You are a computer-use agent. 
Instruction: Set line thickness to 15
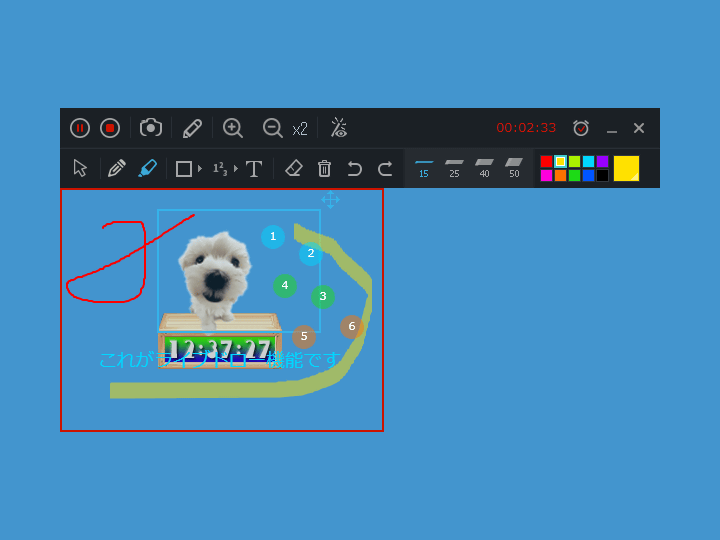pos(424,168)
